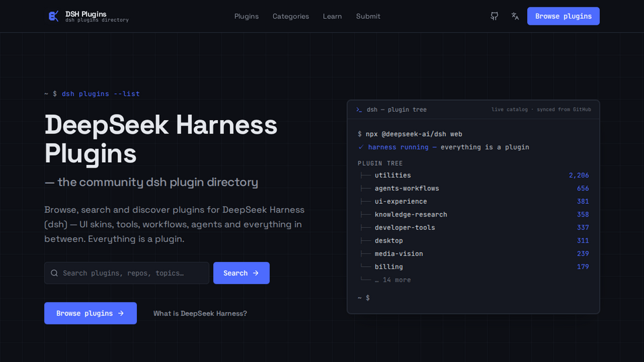The image size is (644, 362).
Task: Open the language translation icon
Action: [515, 16]
